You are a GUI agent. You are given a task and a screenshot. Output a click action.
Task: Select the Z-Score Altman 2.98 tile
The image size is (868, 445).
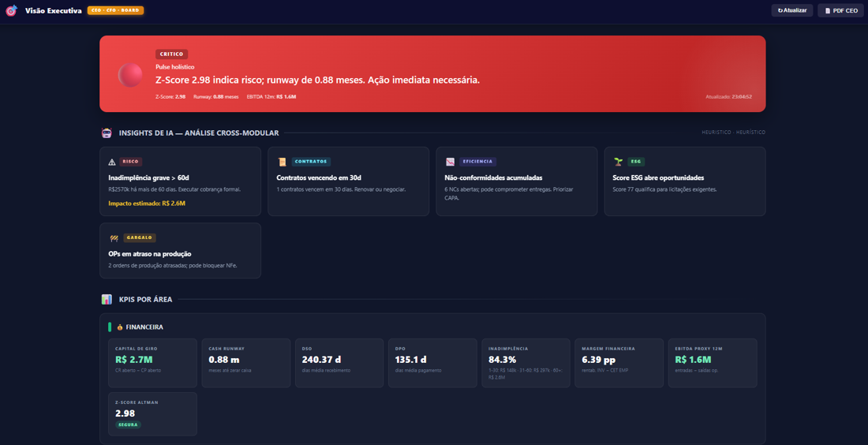click(x=153, y=414)
